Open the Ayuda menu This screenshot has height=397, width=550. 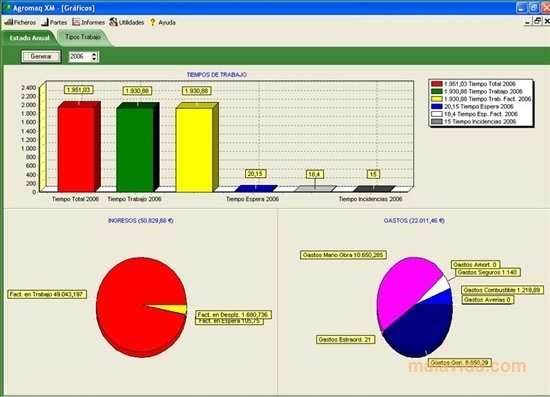coord(162,22)
